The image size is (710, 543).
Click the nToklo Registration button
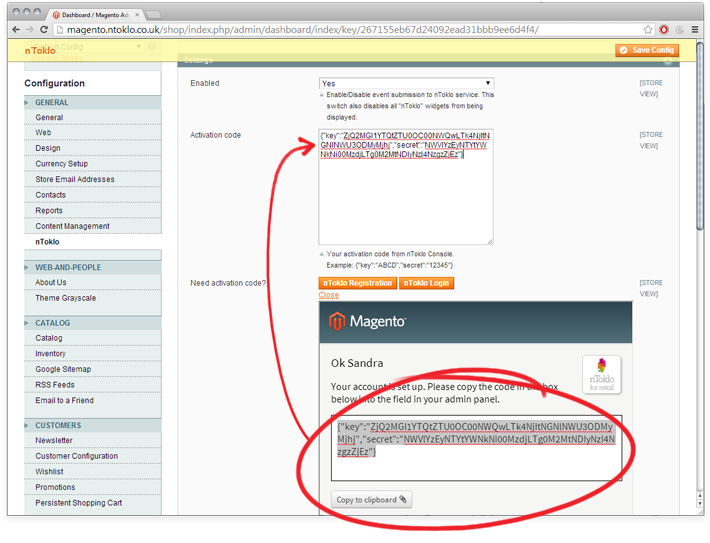tap(358, 284)
